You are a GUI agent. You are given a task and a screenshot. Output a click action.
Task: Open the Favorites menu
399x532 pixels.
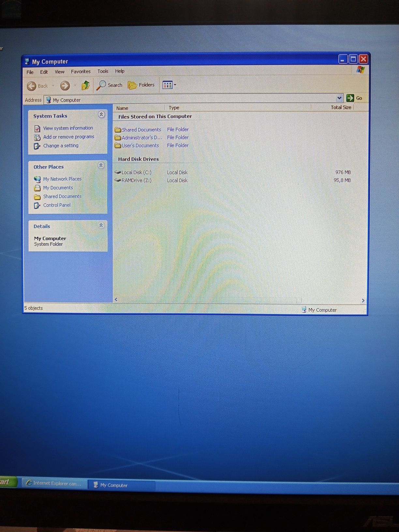coord(81,71)
